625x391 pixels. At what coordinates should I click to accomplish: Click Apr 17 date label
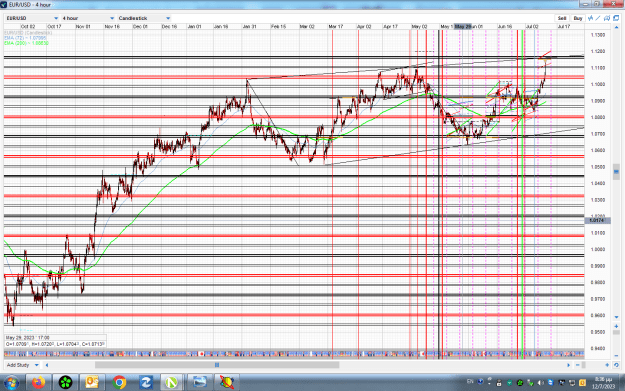(390, 27)
